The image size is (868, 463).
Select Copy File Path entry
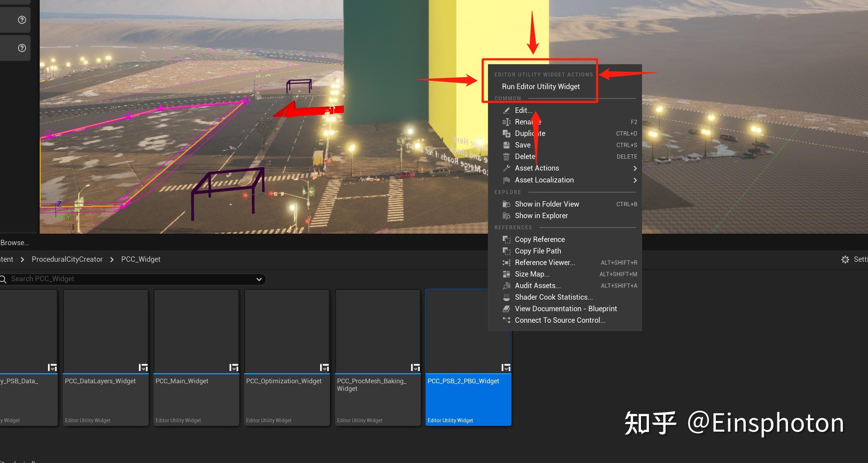pos(537,251)
